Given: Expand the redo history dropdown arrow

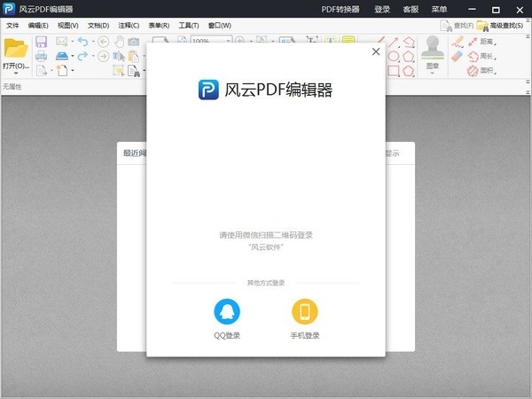Looking at the screenshot, I should coord(93,56).
